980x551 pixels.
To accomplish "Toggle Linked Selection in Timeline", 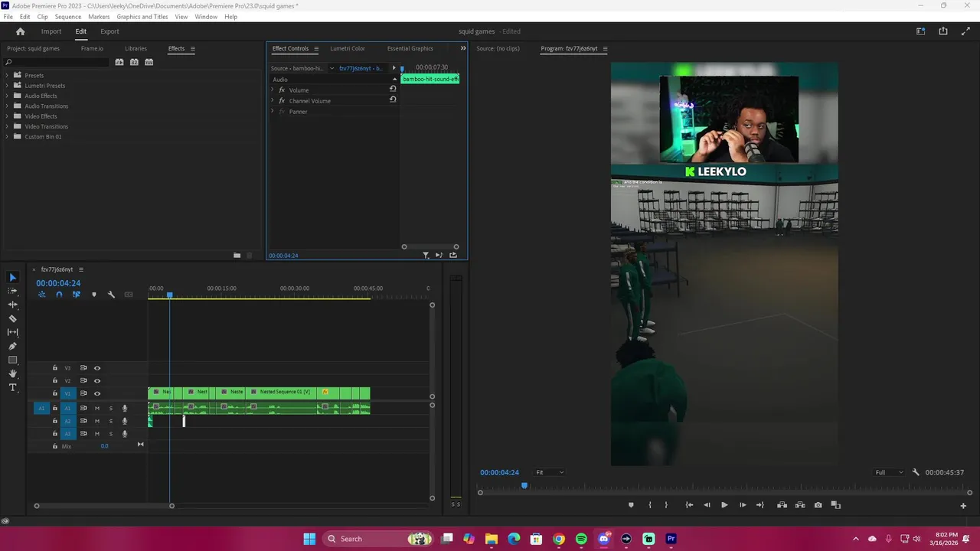I will coord(76,295).
